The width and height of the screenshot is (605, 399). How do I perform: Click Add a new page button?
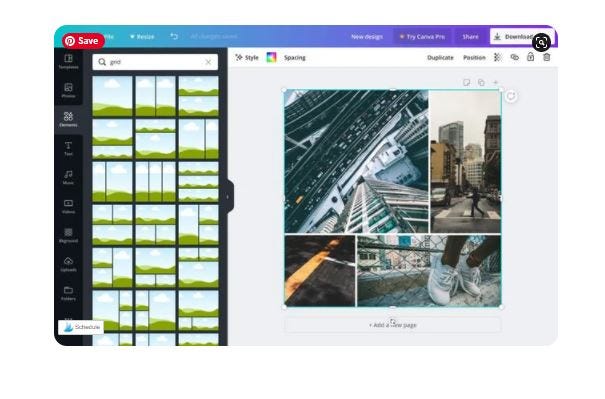pos(393,325)
